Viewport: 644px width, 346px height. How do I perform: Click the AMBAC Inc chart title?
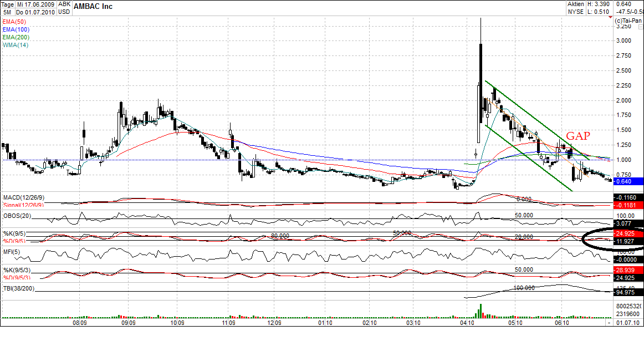pos(93,6)
